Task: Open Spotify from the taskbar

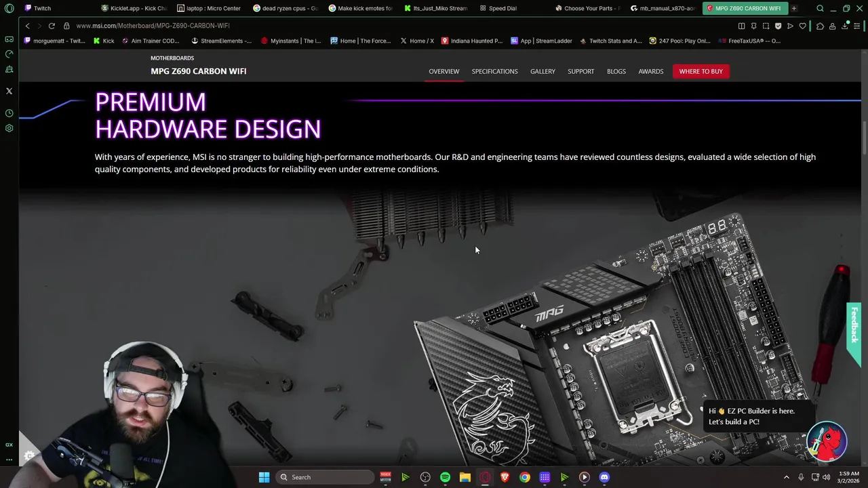Action: (445, 477)
